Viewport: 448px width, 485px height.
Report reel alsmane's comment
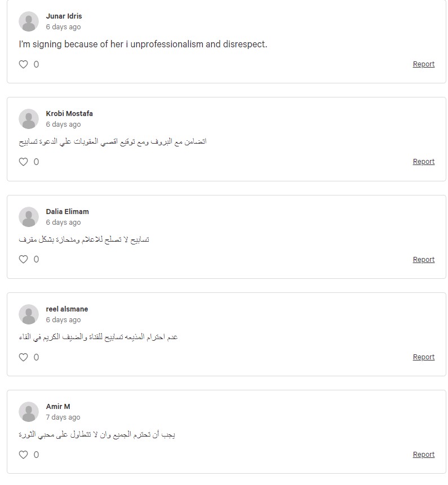[x=424, y=357]
